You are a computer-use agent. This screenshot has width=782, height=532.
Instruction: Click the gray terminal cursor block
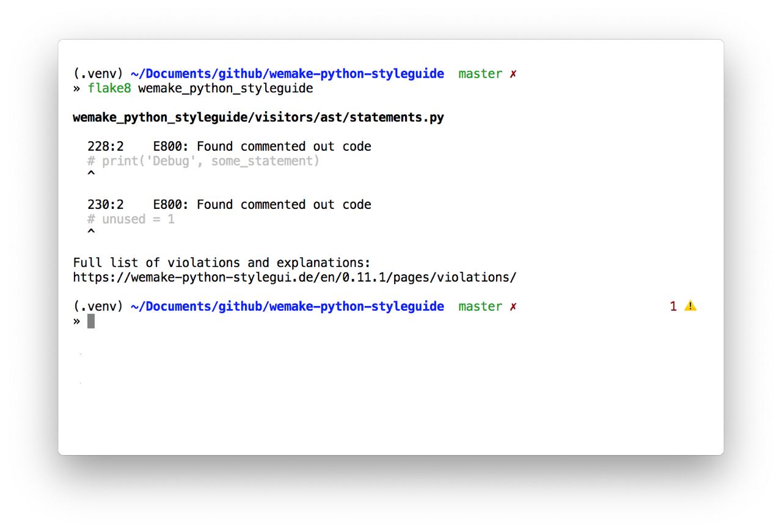point(91,321)
